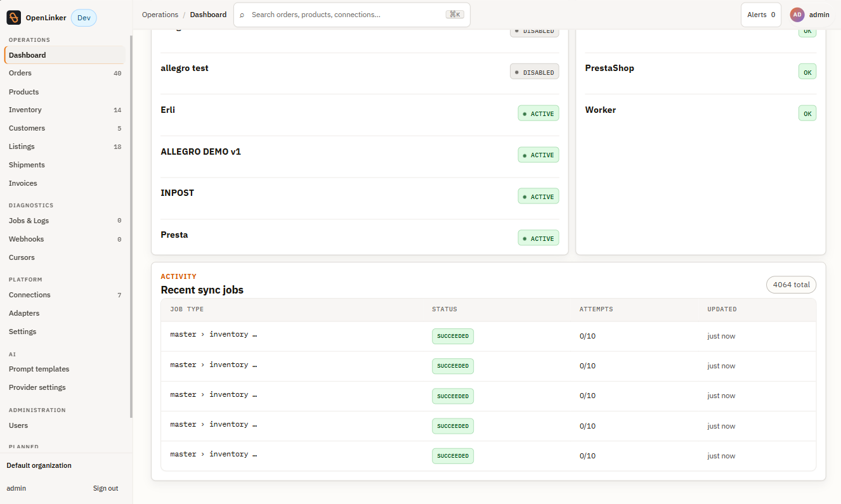Click the INPOST connection name
This screenshot has width=841, height=504.
(178, 193)
